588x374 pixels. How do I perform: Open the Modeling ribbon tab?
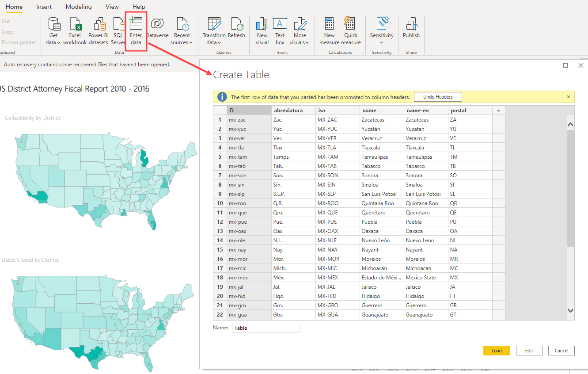[x=79, y=7]
